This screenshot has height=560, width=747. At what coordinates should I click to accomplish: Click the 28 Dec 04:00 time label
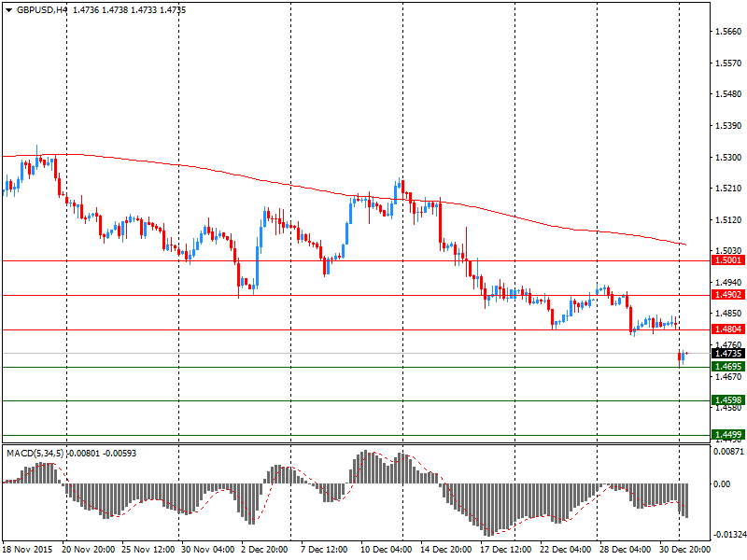click(x=626, y=549)
